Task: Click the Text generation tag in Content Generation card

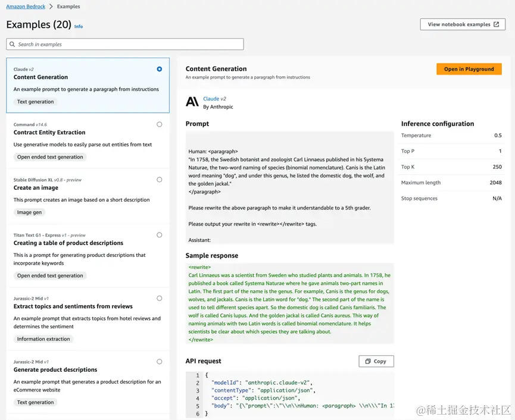Action: point(36,102)
